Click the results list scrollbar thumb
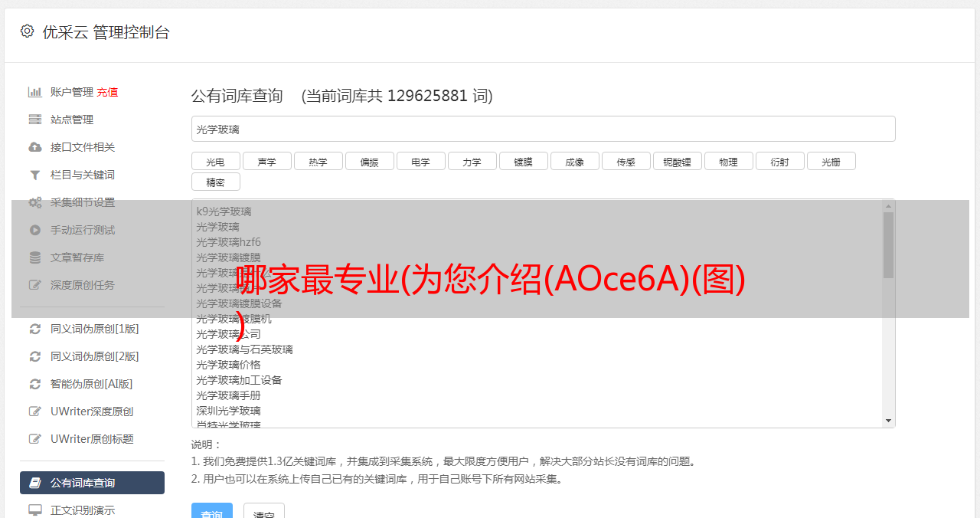 [888, 245]
